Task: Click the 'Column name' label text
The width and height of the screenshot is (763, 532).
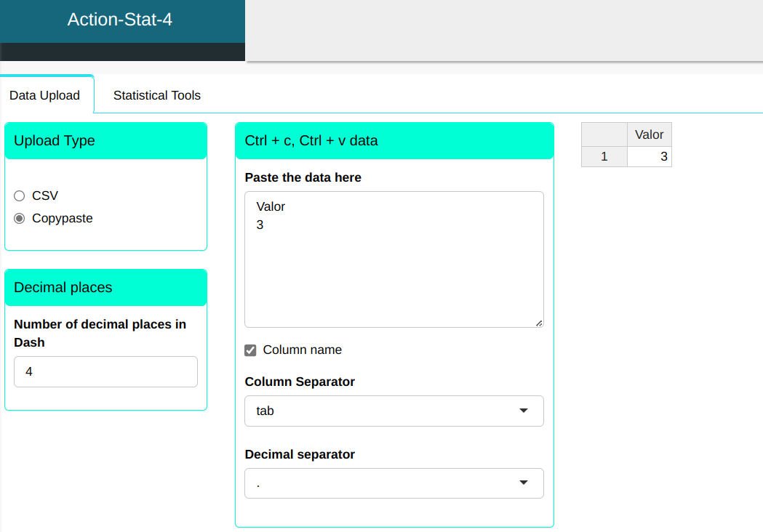Action: (x=302, y=350)
